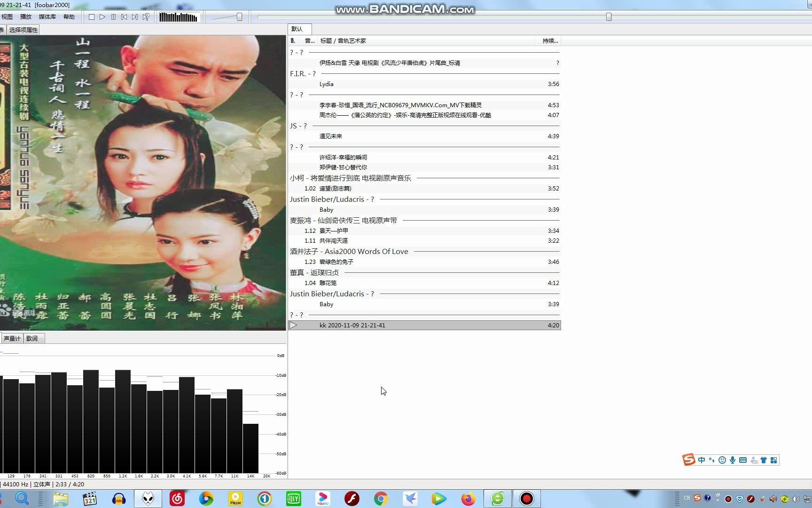Click the Stop playback button
The width and height of the screenshot is (812, 508).
pos(92,17)
